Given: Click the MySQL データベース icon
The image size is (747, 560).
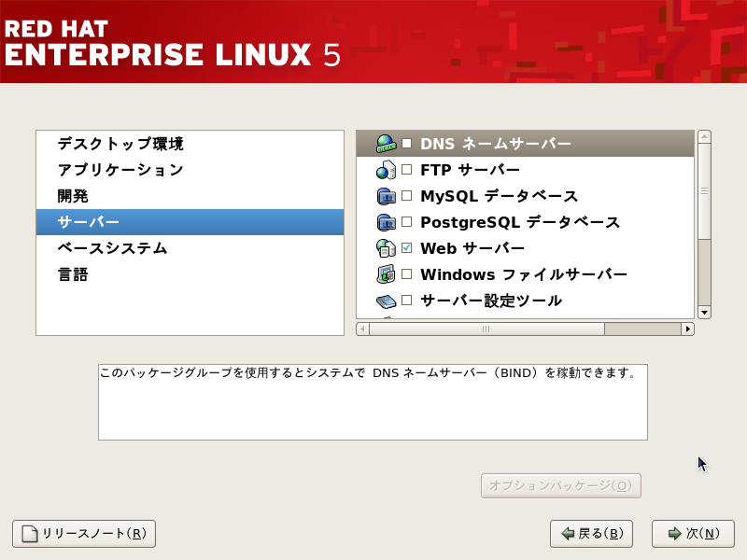Looking at the screenshot, I should click(386, 196).
